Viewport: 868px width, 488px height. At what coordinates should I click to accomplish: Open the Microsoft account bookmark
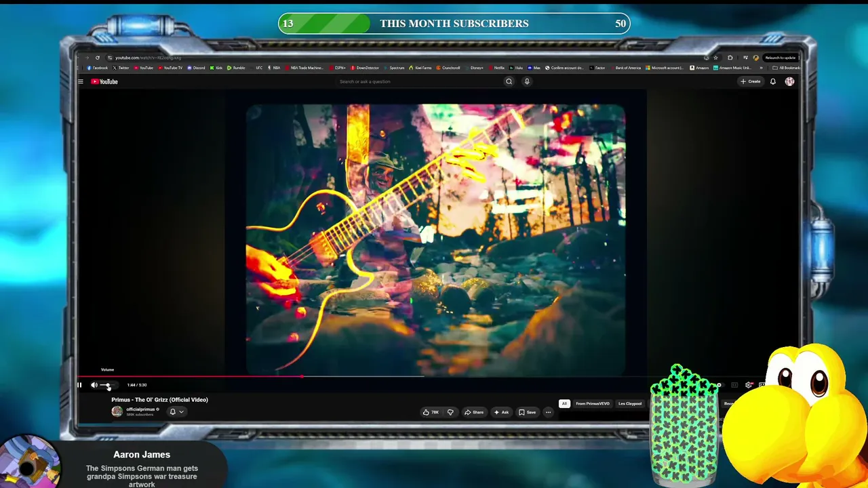click(665, 68)
